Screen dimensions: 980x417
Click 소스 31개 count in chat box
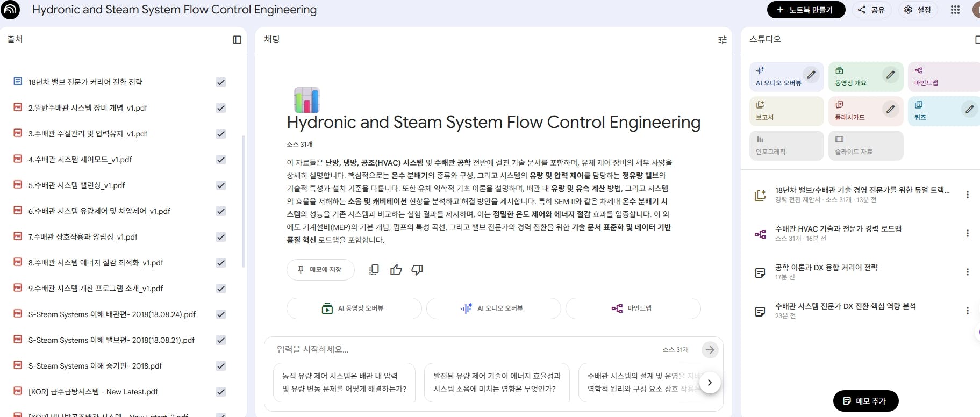pos(675,350)
